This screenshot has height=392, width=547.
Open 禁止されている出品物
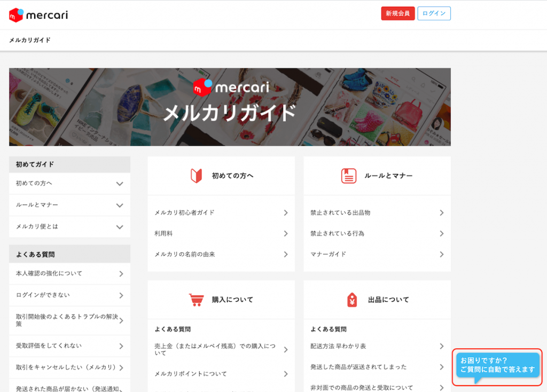377,213
